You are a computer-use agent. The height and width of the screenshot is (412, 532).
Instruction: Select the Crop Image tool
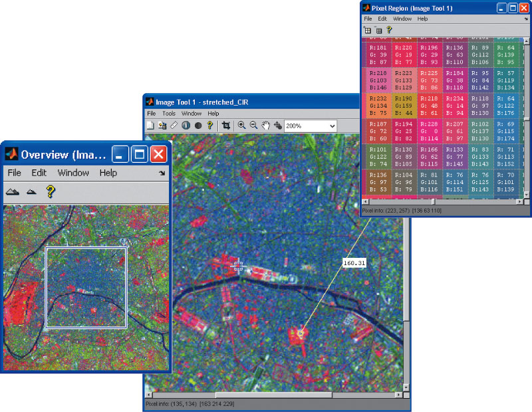[x=226, y=126]
